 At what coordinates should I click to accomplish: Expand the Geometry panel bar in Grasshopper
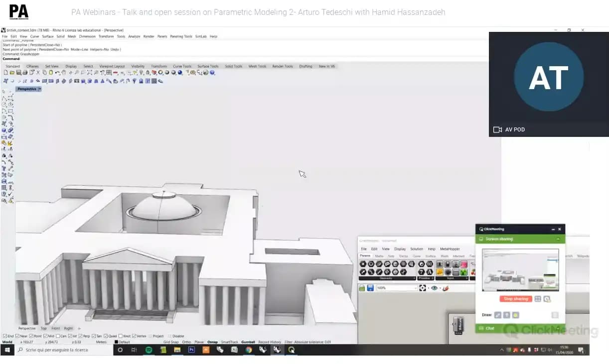387,278
